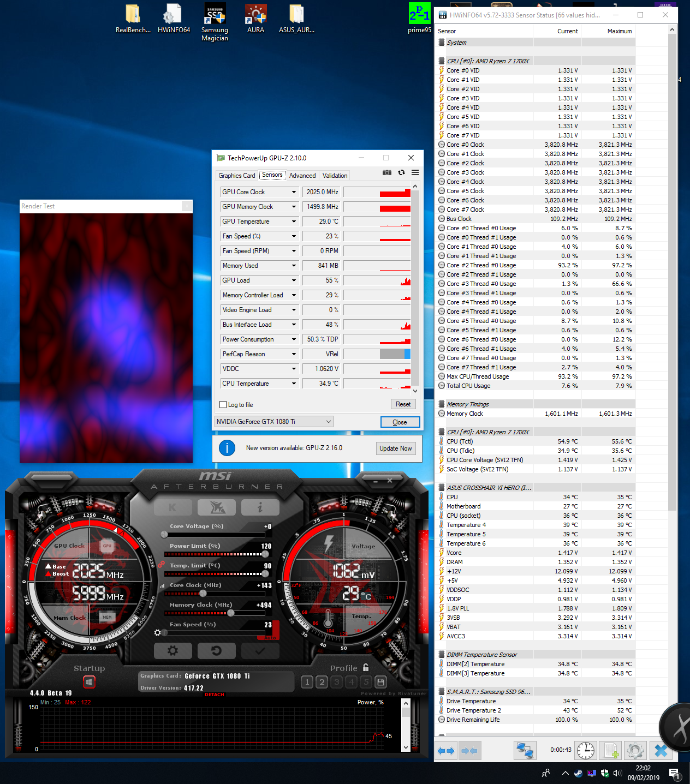Toggle Afterburner fan speed Auto button

[270, 637]
